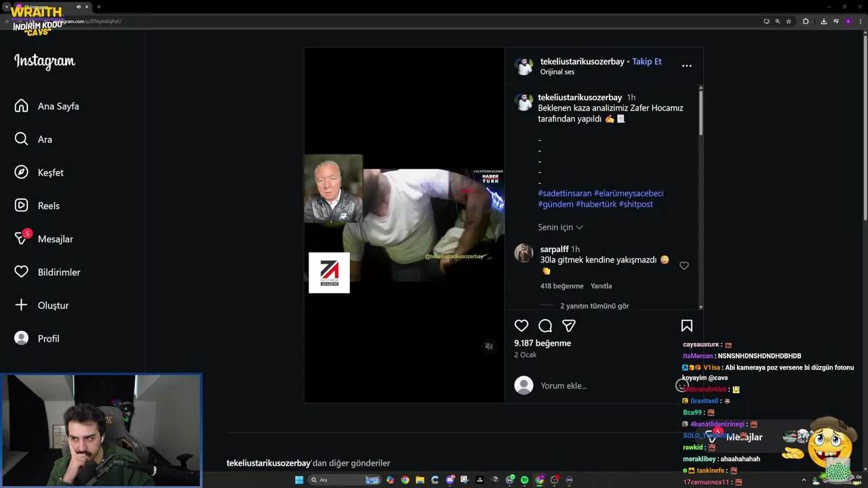Open #shitpost hashtag
868x488 pixels.
(636, 204)
